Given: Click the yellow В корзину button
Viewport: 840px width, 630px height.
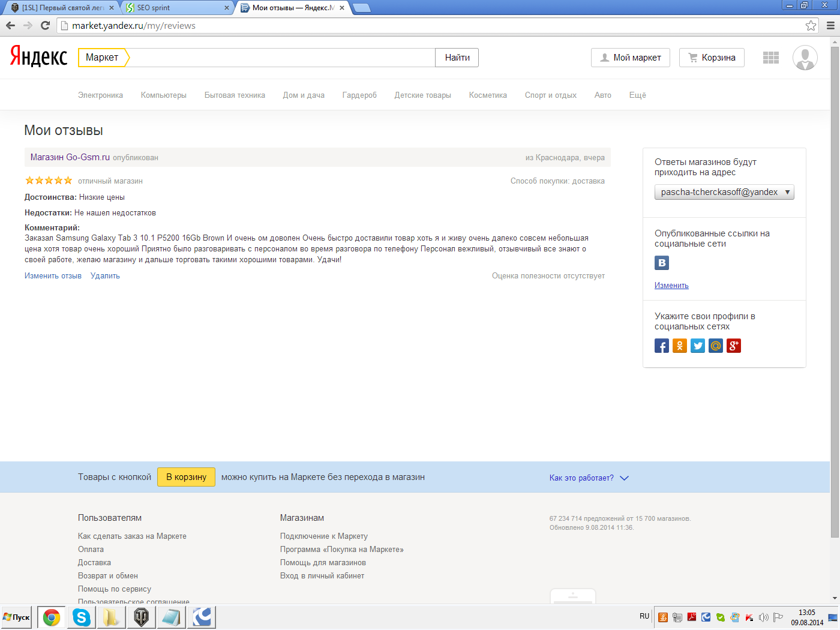Looking at the screenshot, I should (x=186, y=477).
